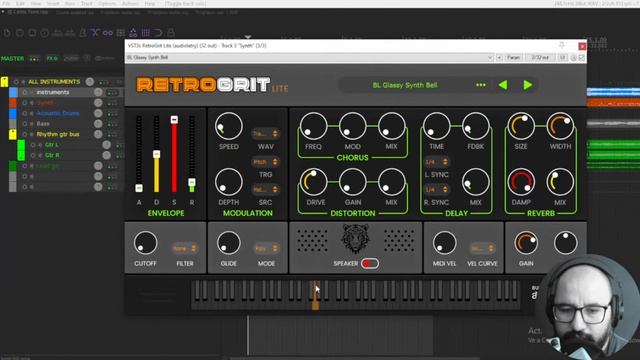Click the New project toolbar icon
640x360 pixels.
7,33
